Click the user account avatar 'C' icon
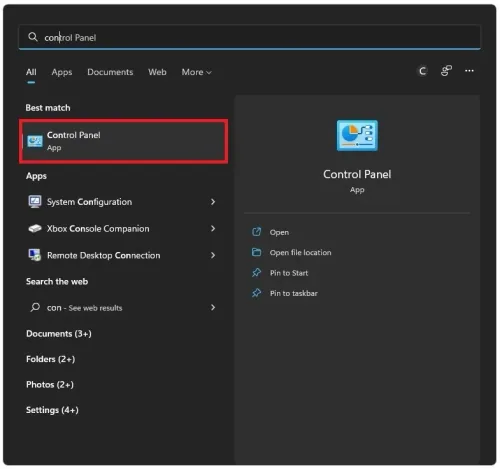Viewport: 500px width, 469px height. coord(423,71)
